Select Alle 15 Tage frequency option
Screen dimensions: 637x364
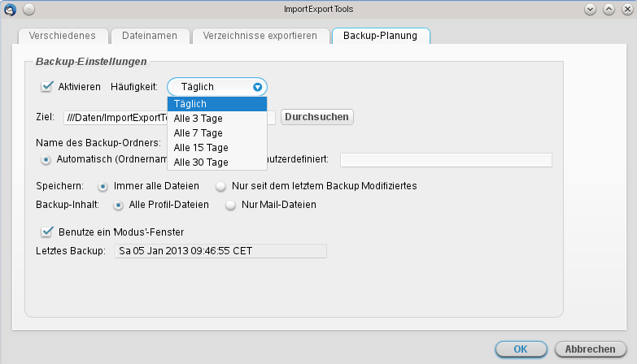(x=200, y=148)
